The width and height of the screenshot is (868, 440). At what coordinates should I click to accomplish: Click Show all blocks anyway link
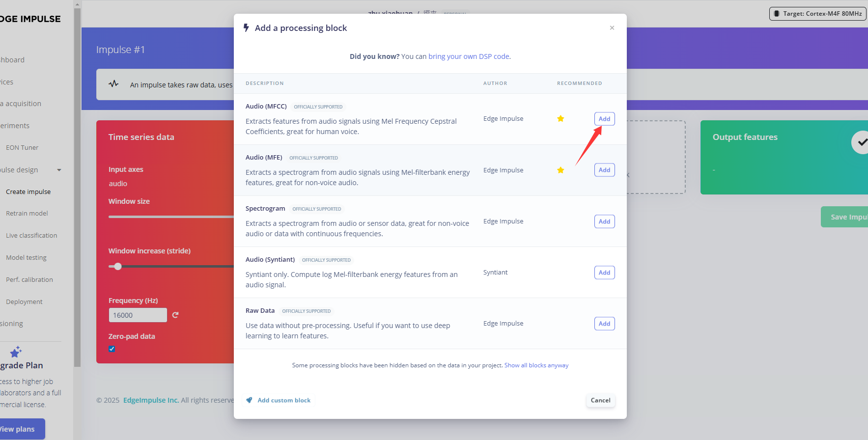pyautogui.click(x=536, y=365)
